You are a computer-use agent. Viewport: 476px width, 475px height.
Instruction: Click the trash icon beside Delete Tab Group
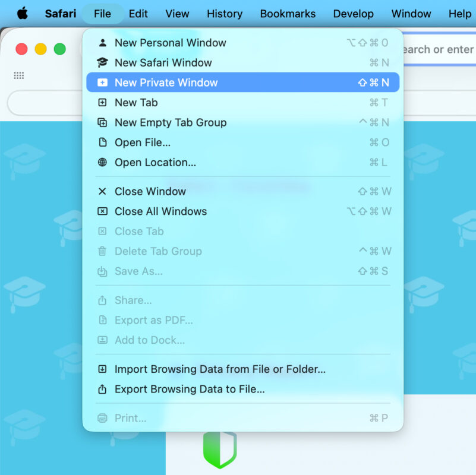coord(102,251)
